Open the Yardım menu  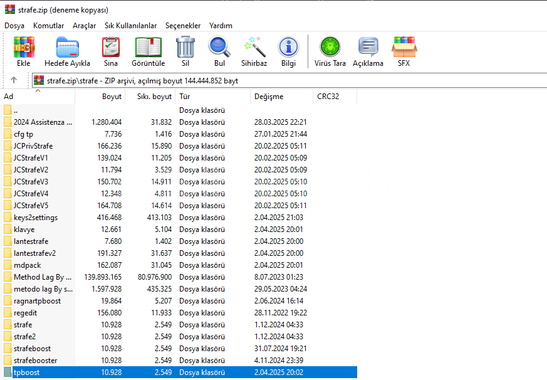point(220,25)
